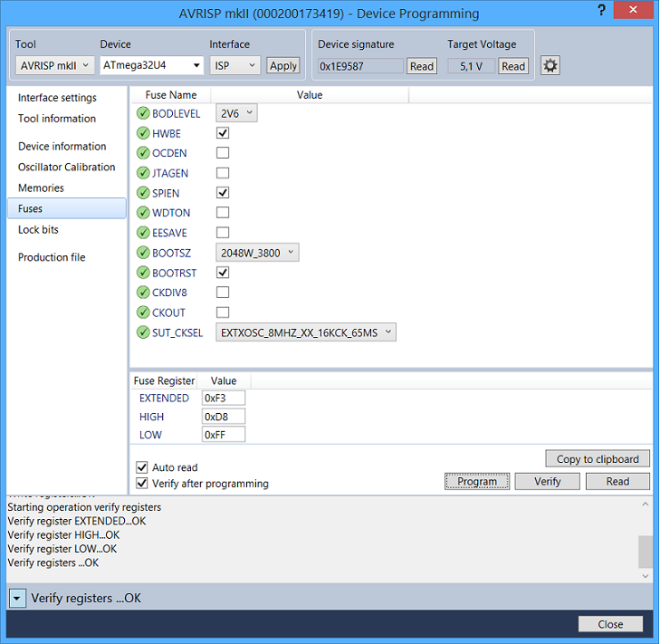Open the SUT_CKSEL clock source dropdown
The image size is (660, 644).
click(x=306, y=332)
